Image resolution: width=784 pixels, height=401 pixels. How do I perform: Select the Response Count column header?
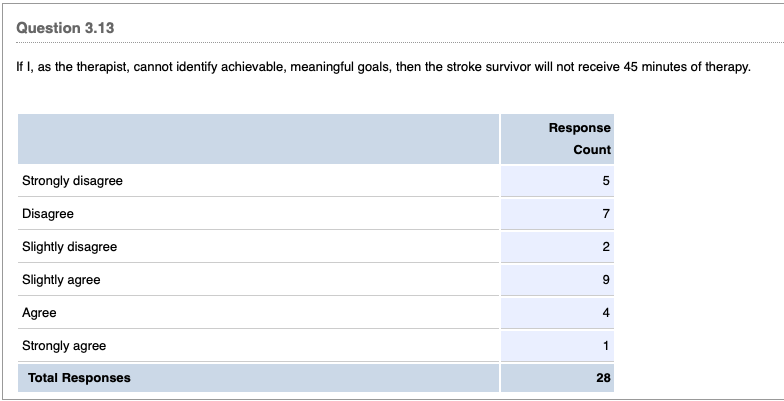tap(579, 139)
